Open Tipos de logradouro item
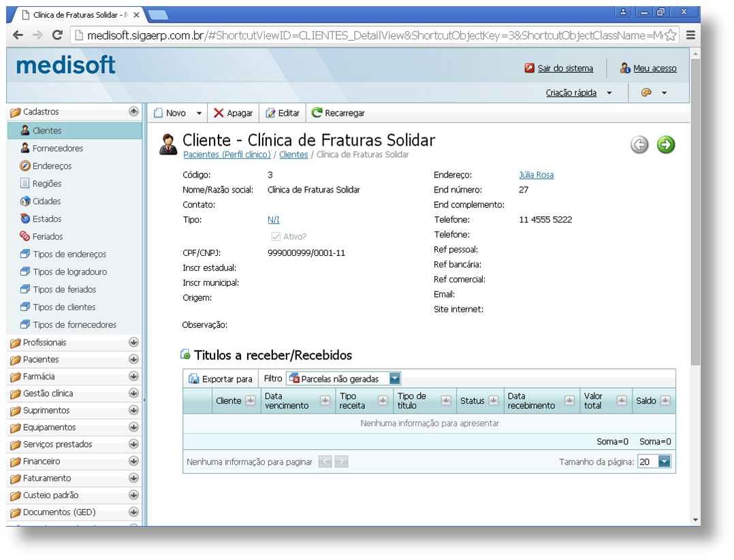Image resolution: width=734 pixels, height=560 pixels. (64, 271)
